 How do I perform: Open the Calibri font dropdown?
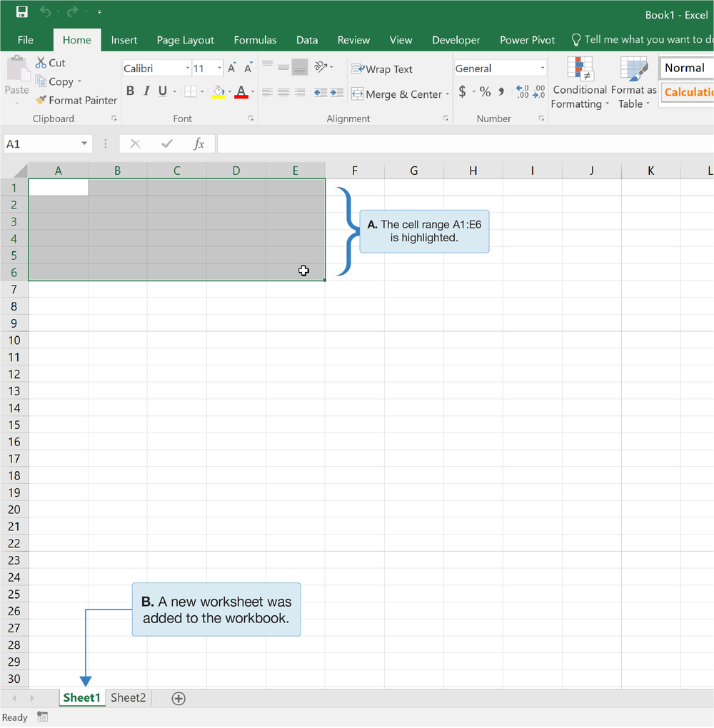point(186,68)
